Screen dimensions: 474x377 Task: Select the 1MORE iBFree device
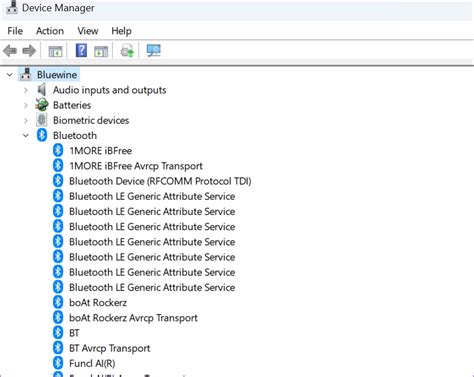click(x=101, y=151)
